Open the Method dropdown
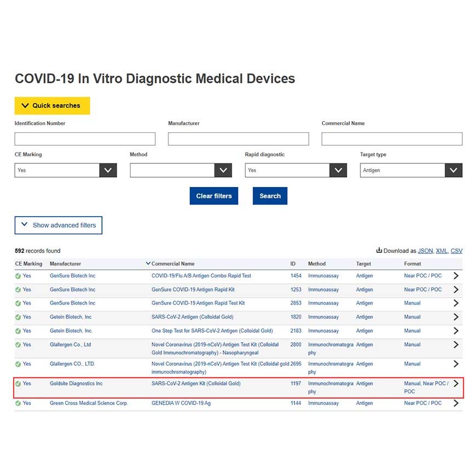 (181, 171)
